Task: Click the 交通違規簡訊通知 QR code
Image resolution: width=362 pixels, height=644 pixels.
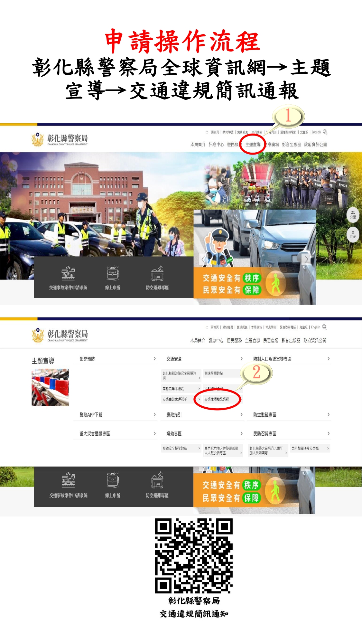Action: [x=194, y=556]
